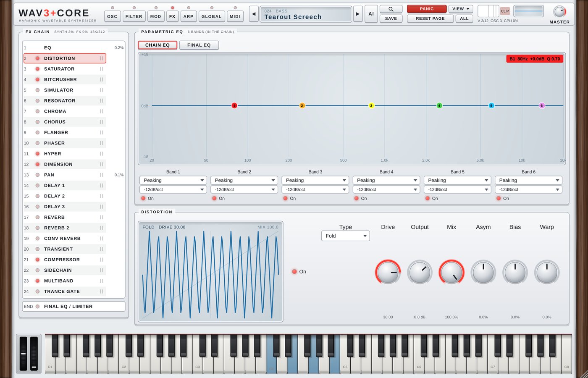Toggle the HYPER effect power LED
Screen dimensions: 588x378
pos(37,154)
